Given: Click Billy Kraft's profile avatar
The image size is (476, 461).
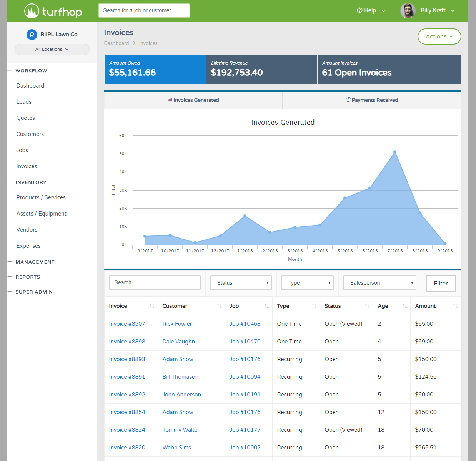Looking at the screenshot, I should 408,11.
